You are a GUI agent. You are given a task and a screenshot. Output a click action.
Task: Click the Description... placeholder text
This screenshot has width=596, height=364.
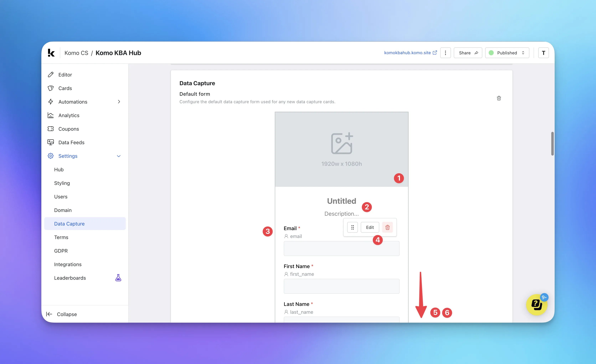coord(341,214)
